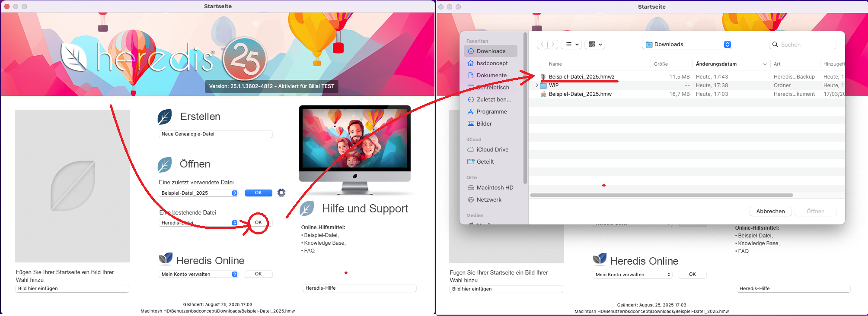The image size is (868, 316).
Task: Open the Downloads location pop-up menu
Action: pyautogui.click(x=686, y=44)
